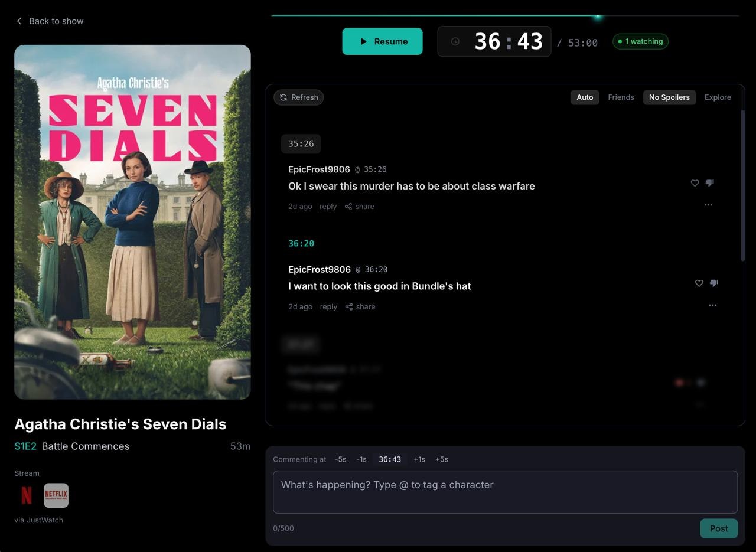Click the refresh icon in the comments panel
756x552 pixels.
282,97
